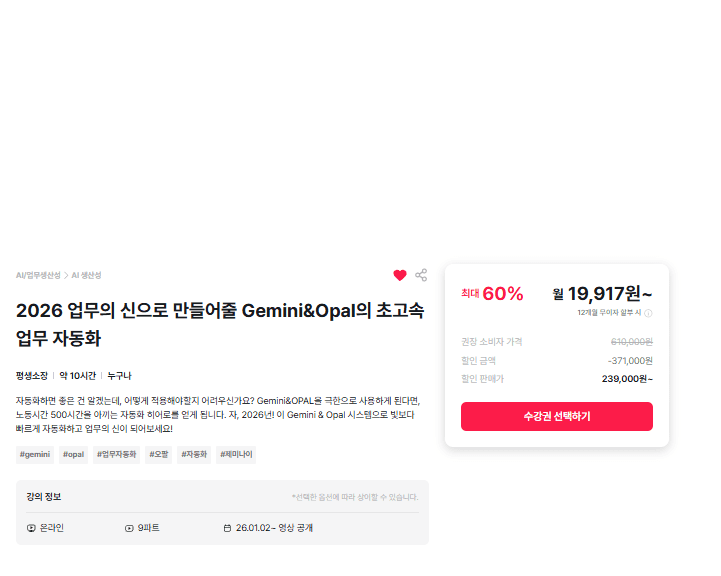This screenshot has height=576, width=721.
Task: Go to the AI 생산성 breadcrumb category
Action: pyautogui.click(x=86, y=275)
